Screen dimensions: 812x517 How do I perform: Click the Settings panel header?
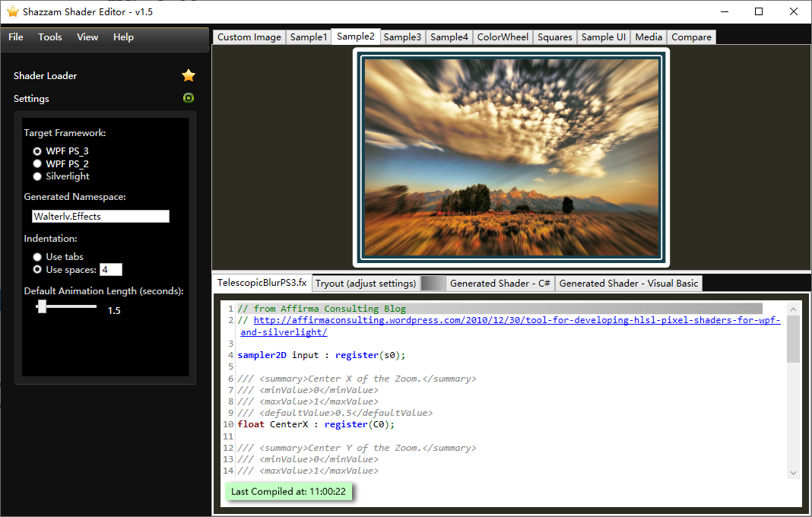click(103, 98)
